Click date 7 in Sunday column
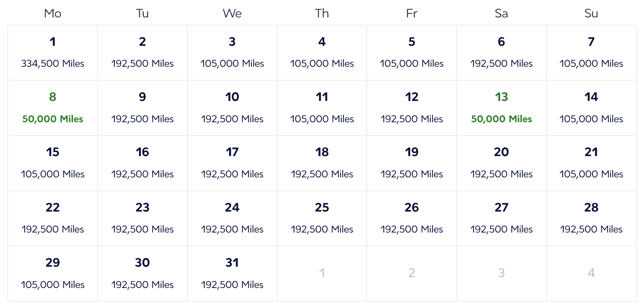This screenshot has width=644, height=307. click(x=591, y=53)
